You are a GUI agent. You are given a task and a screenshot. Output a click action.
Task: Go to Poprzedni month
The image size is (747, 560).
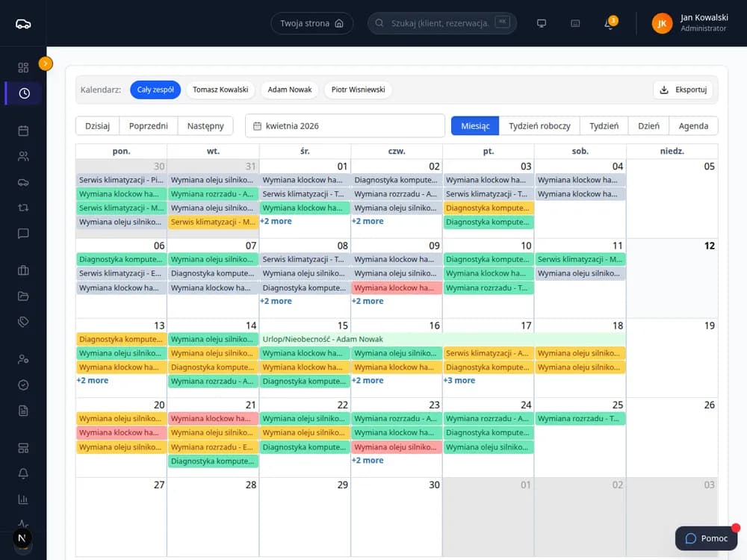(148, 125)
